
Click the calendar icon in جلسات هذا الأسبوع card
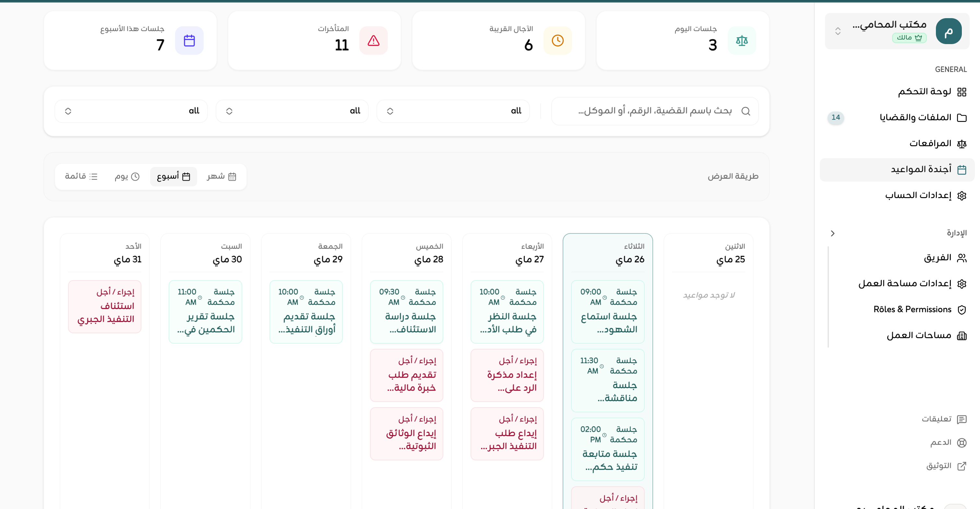189,41
